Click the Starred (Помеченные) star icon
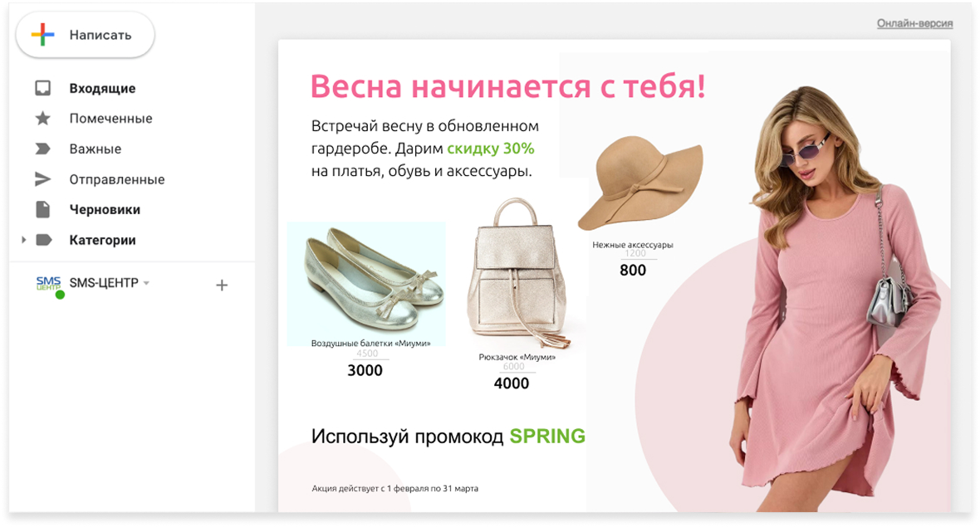980x527 pixels. tap(43, 119)
